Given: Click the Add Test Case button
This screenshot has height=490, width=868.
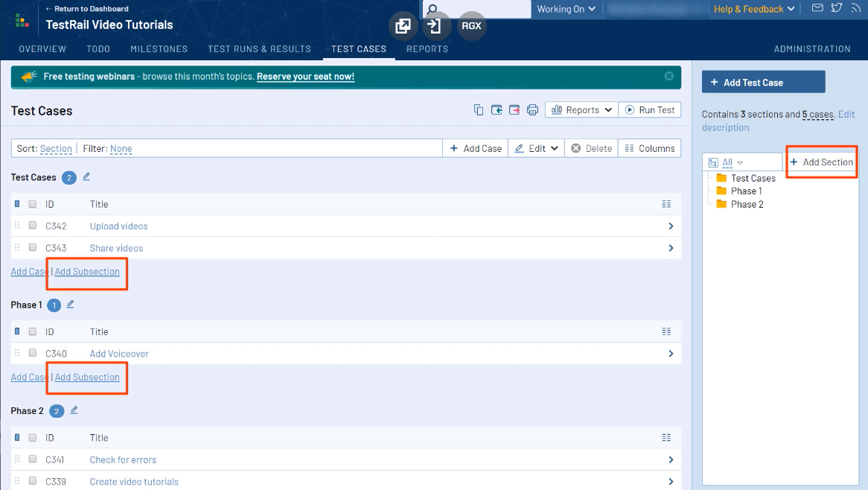Looking at the screenshot, I should [763, 83].
